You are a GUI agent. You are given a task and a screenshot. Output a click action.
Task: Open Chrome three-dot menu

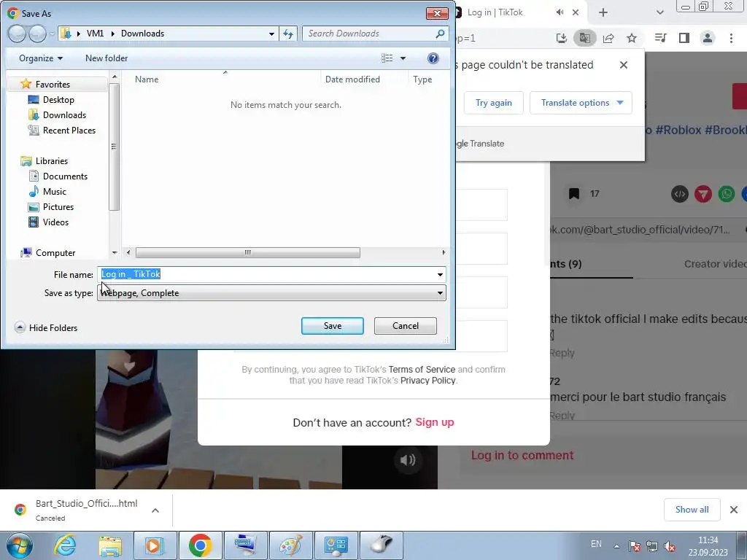tap(731, 38)
